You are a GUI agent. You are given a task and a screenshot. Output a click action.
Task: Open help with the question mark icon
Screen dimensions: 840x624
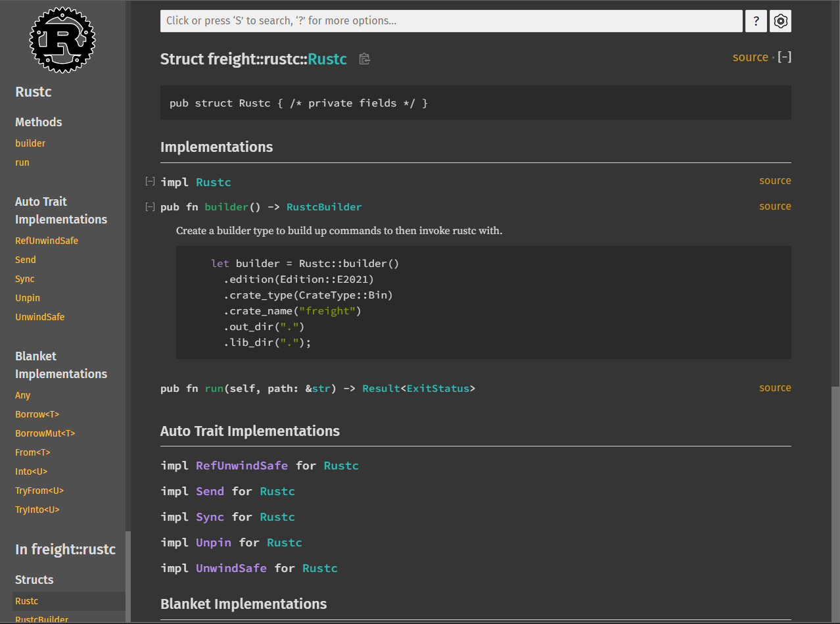[x=755, y=20]
